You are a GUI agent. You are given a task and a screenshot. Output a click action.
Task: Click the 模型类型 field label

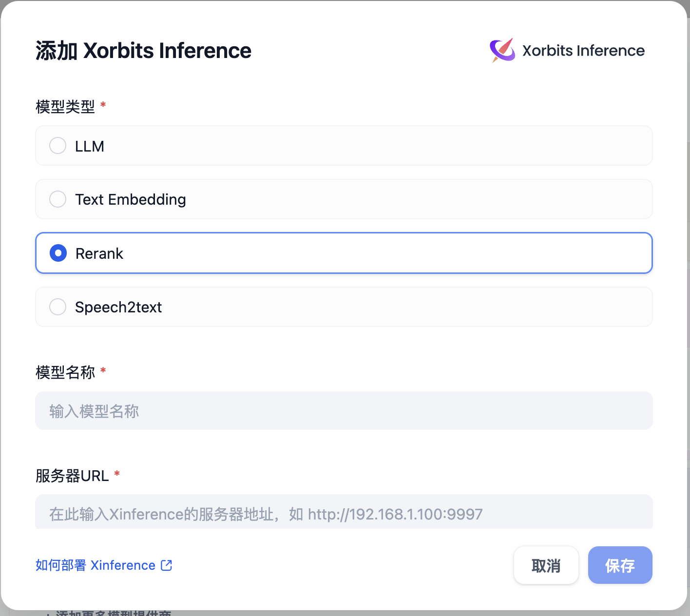point(65,106)
